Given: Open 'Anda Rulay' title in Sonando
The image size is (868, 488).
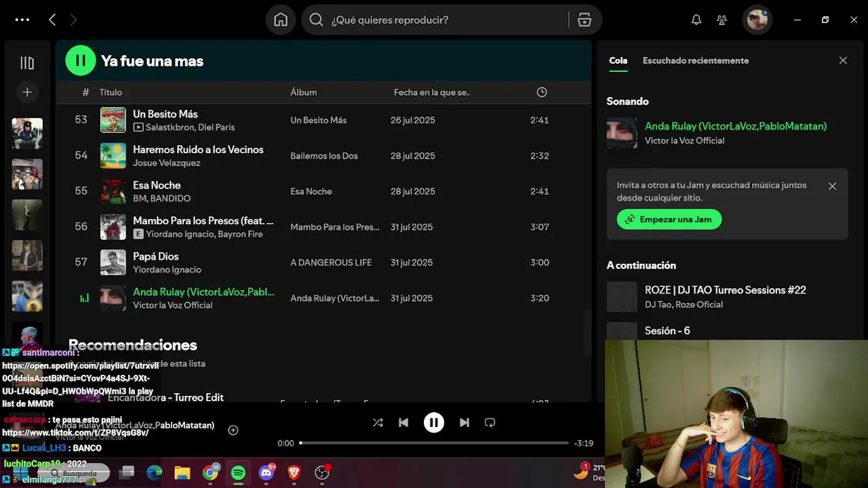Looking at the screenshot, I should click(x=735, y=126).
